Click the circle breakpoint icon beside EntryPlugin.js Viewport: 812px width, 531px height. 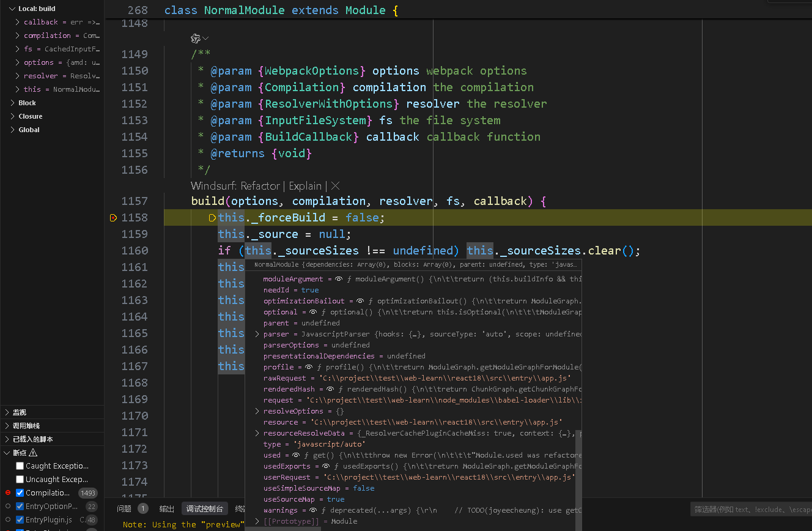point(8,519)
